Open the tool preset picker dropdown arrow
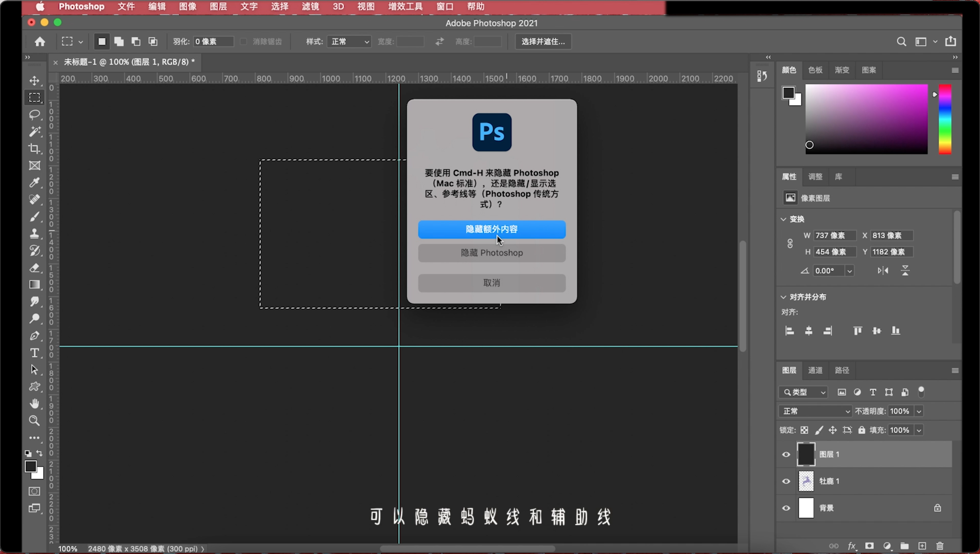 [x=81, y=42]
